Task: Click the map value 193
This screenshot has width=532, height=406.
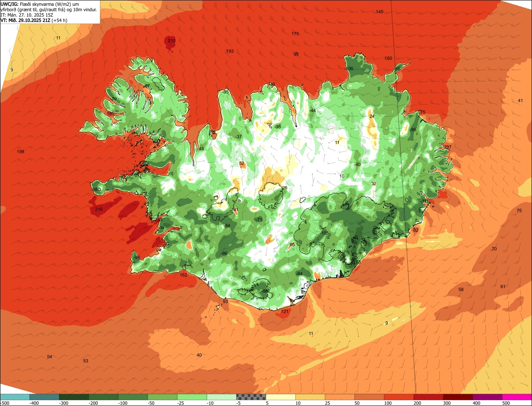Action: point(230,51)
